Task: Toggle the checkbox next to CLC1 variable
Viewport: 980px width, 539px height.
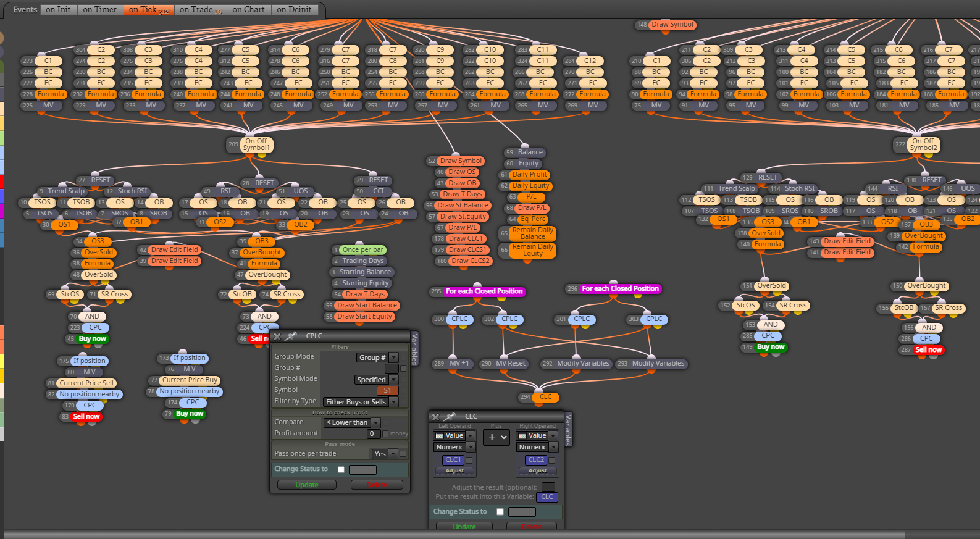Action: (x=469, y=460)
